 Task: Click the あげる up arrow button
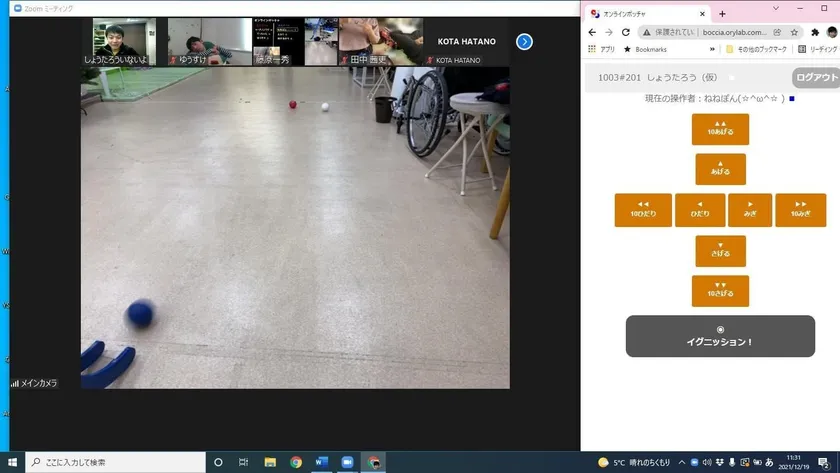[x=720, y=169]
